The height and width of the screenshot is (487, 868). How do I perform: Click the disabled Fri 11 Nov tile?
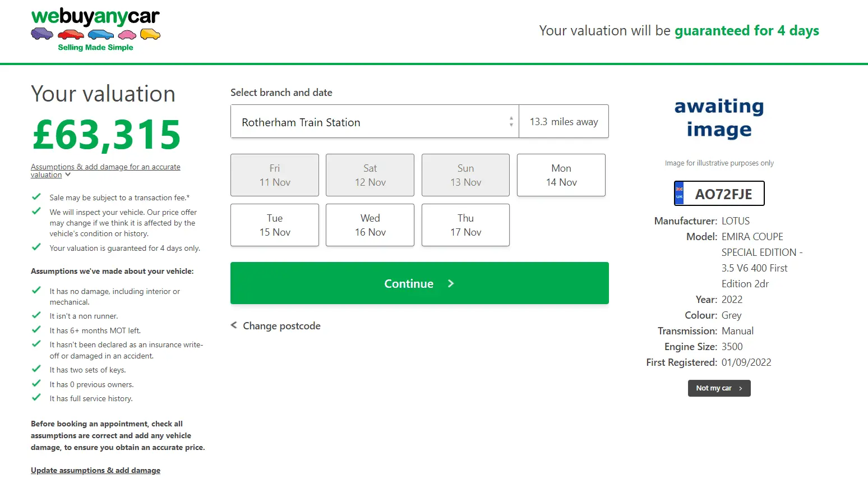point(275,175)
